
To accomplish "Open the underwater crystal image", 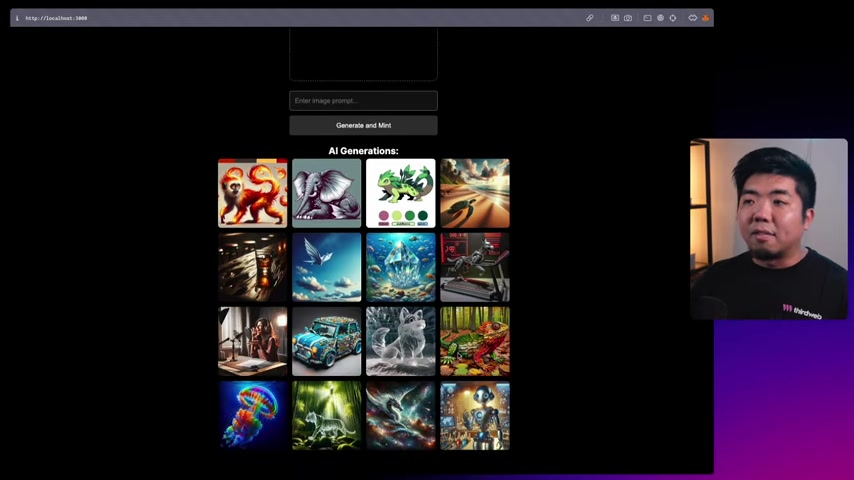I will click(401, 267).
